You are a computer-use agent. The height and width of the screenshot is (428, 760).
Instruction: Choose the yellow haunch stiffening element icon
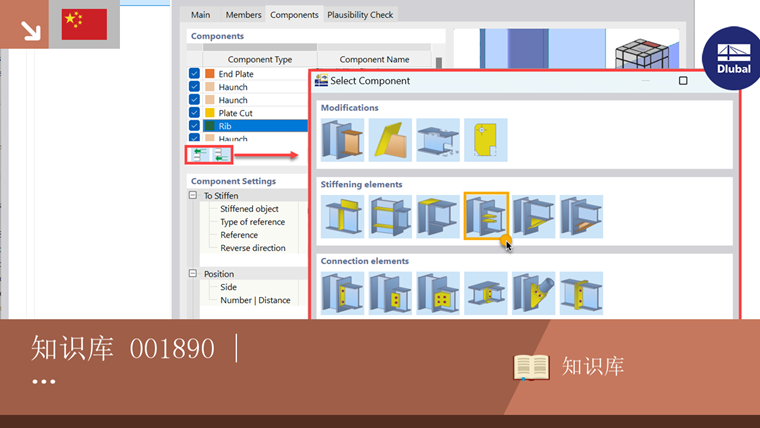(534, 217)
